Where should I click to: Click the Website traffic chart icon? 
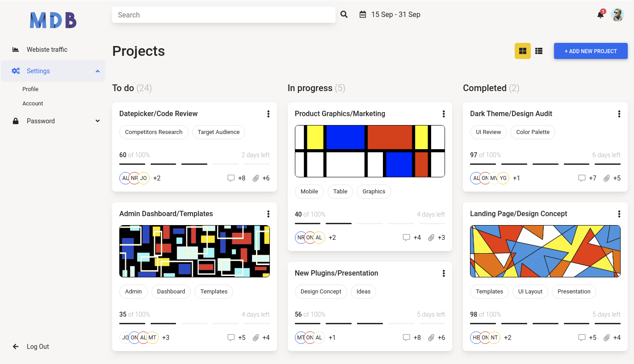[16, 50]
